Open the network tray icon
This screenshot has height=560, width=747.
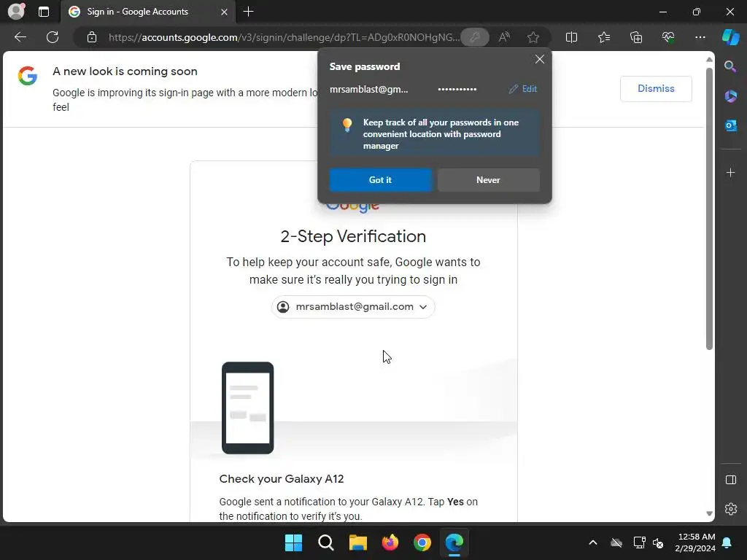639,542
